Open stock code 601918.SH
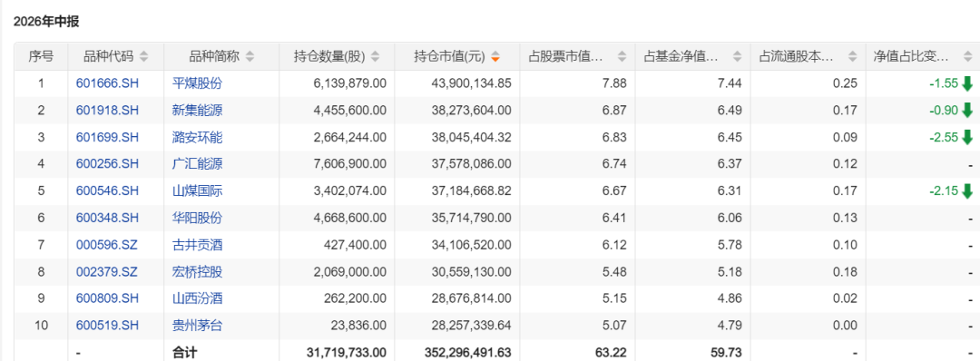Screen dimensions: 980x361 coord(107,111)
